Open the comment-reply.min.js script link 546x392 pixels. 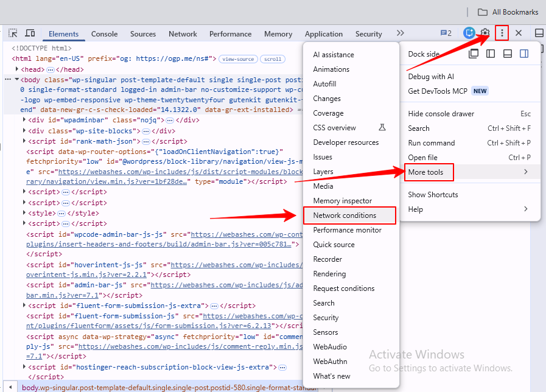191,346
